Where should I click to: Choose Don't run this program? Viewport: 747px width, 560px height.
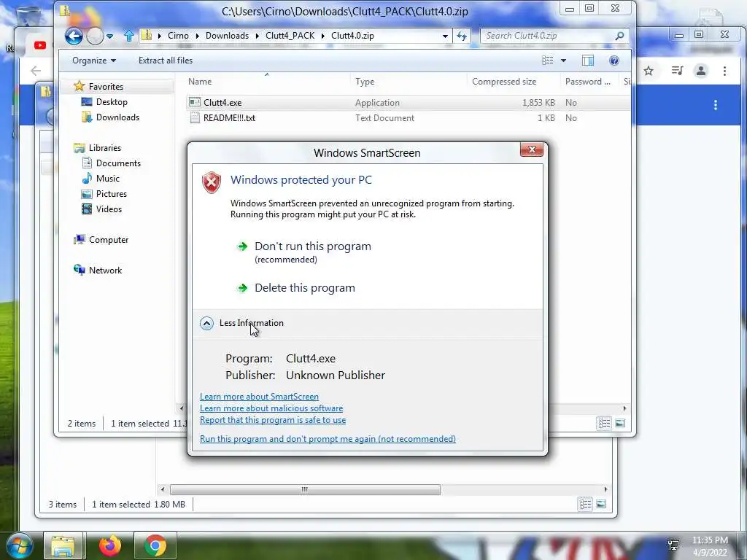point(312,246)
